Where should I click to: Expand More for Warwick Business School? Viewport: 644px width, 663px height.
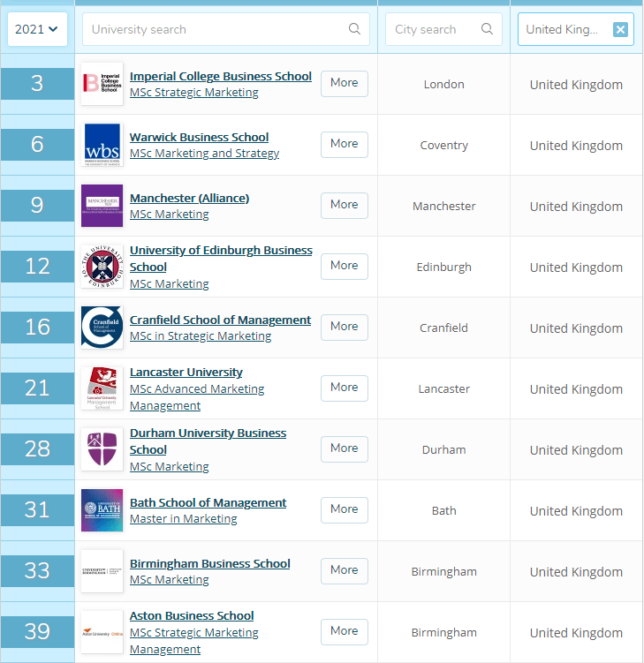click(344, 145)
